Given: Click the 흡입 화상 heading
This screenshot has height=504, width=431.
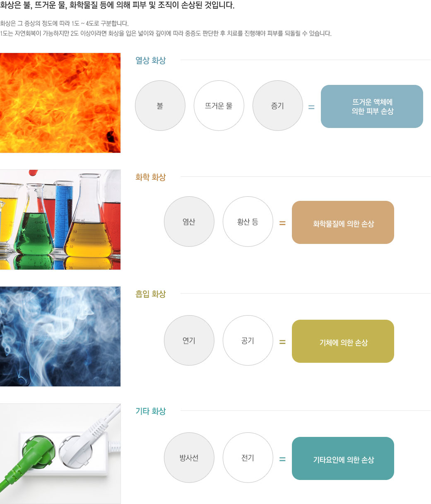Looking at the screenshot, I should (x=151, y=294).
